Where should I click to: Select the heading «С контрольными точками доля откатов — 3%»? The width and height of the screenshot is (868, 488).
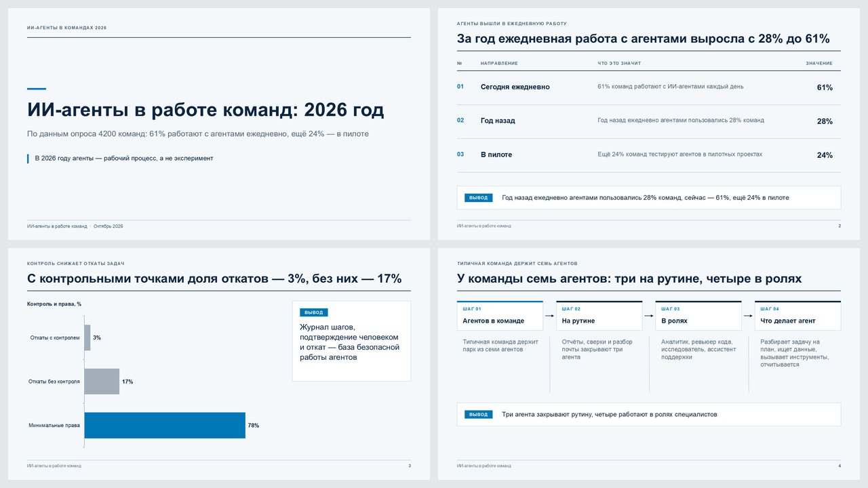click(214, 279)
